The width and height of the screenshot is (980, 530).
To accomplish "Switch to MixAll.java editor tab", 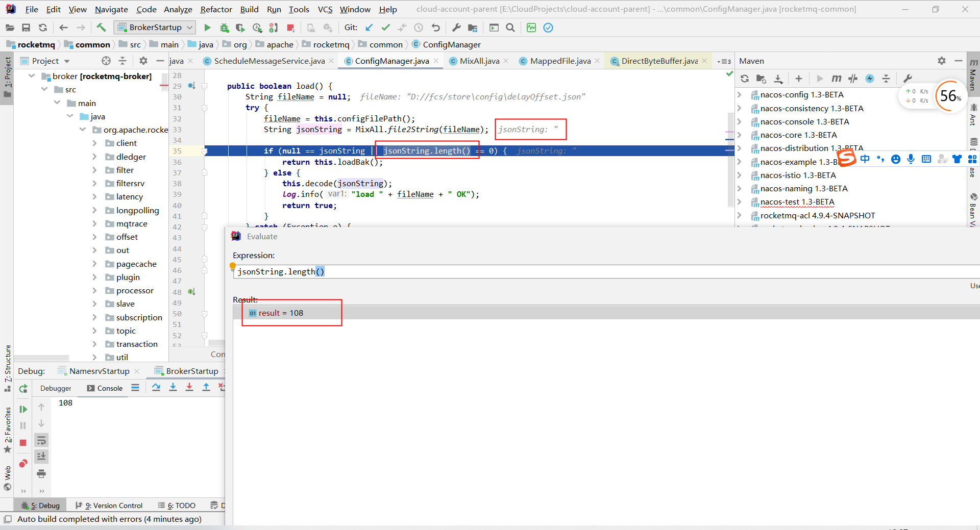I will click(479, 61).
